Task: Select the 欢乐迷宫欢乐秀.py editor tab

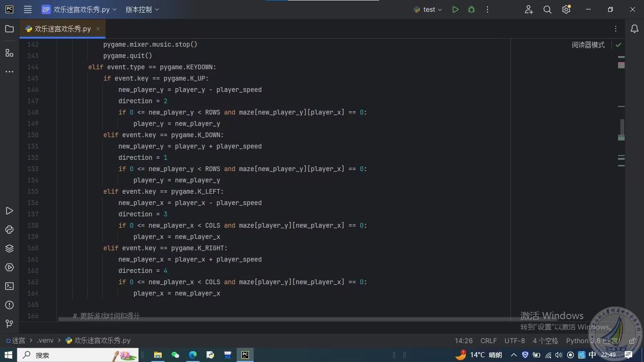Action: click(62, 29)
